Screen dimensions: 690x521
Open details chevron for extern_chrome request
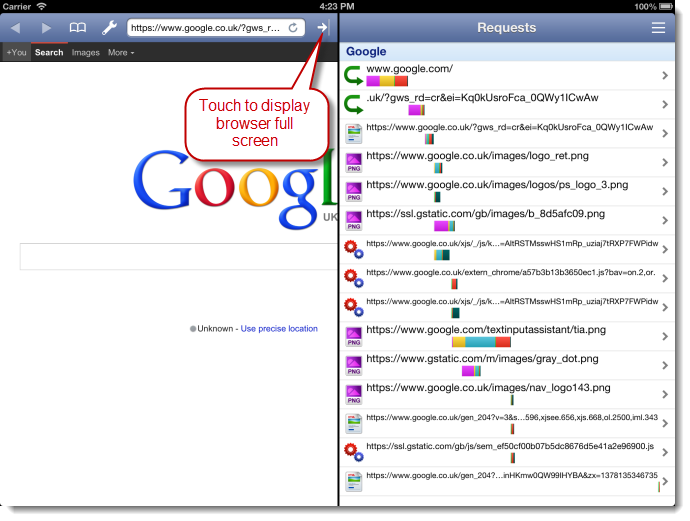[x=665, y=279]
